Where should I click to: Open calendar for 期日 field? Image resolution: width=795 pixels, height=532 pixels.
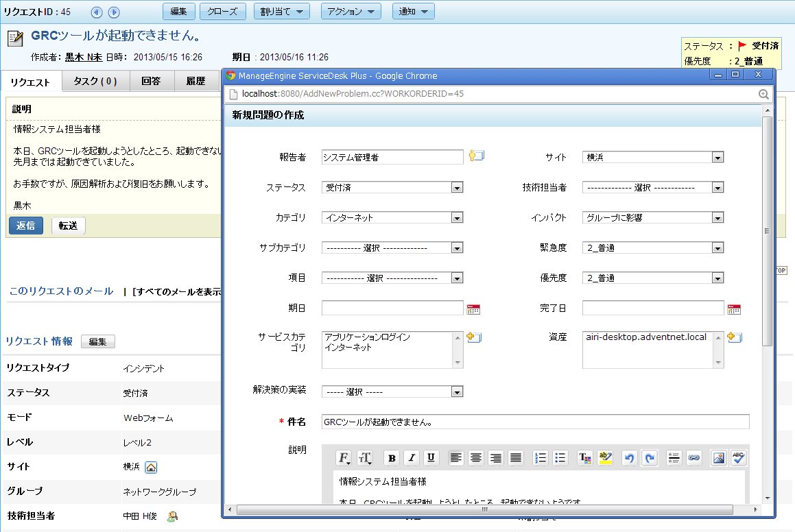coord(473,309)
